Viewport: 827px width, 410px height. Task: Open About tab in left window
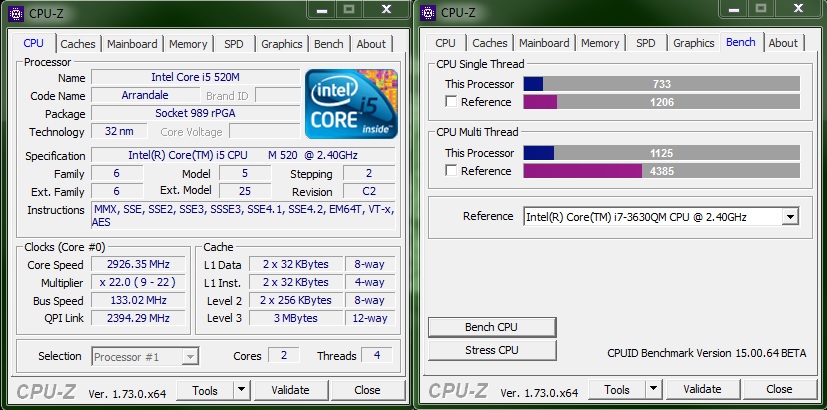[371, 44]
